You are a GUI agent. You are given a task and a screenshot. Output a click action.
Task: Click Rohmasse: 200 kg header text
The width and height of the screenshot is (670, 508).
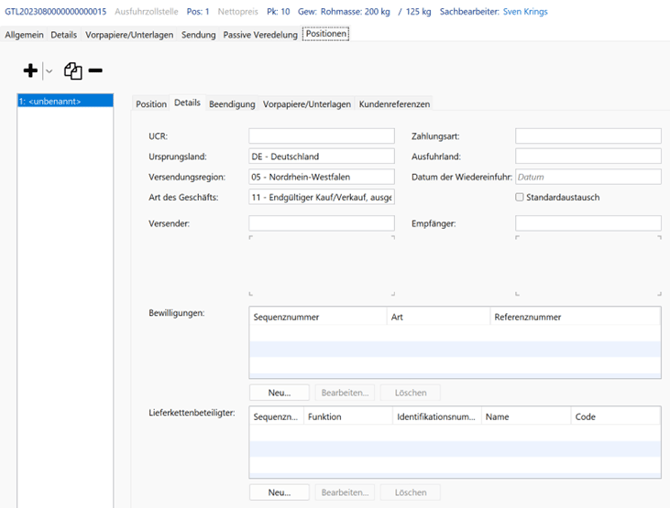[x=355, y=12]
